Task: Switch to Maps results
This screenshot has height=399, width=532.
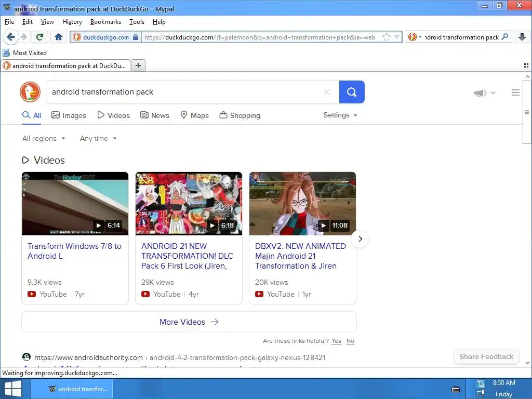Action: point(194,115)
